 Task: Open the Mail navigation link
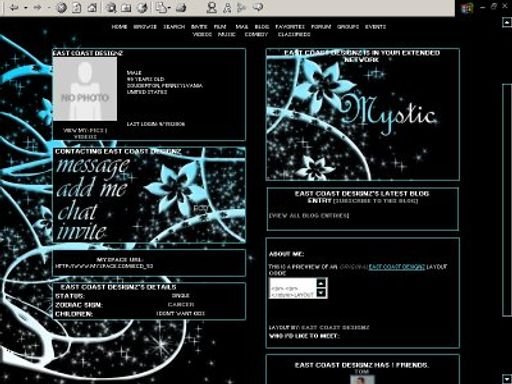(x=242, y=27)
